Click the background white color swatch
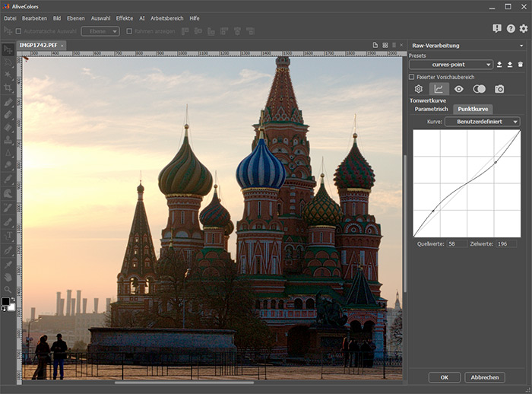The width and height of the screenshot is (532, 394). pyautogui.click(x=12, y=307)
